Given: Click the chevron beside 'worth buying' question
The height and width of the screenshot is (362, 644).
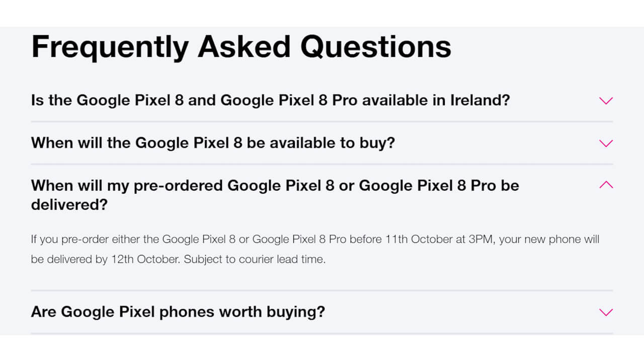Looking at the screenshot, I should click(x=606, y=312).
